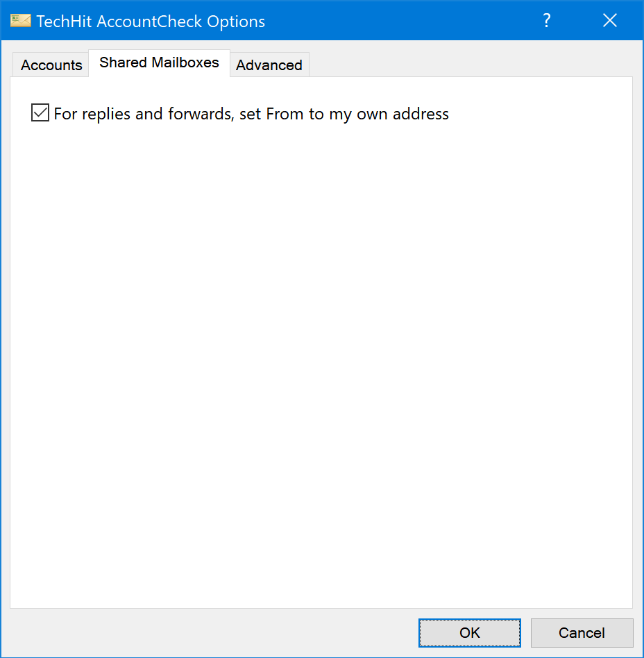
Task: Switch to the Accounts tab
Action: click(51, 65)
